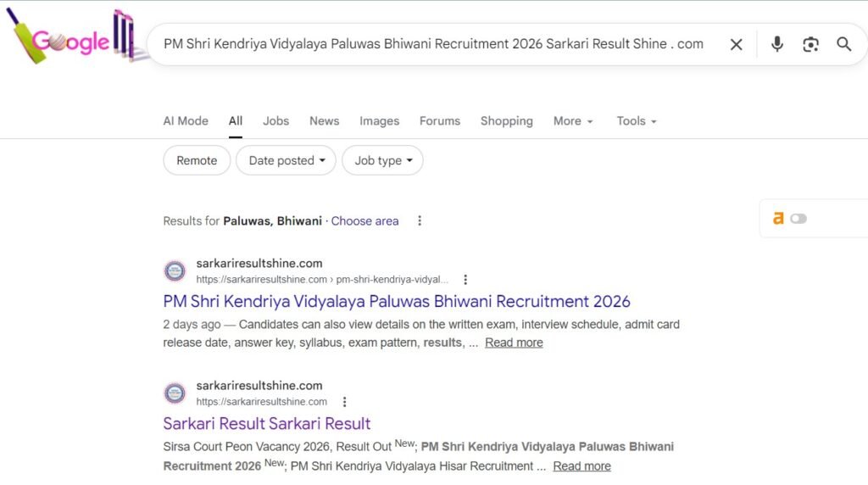Open Google Lens image search icon

click(x=810, y=45)
